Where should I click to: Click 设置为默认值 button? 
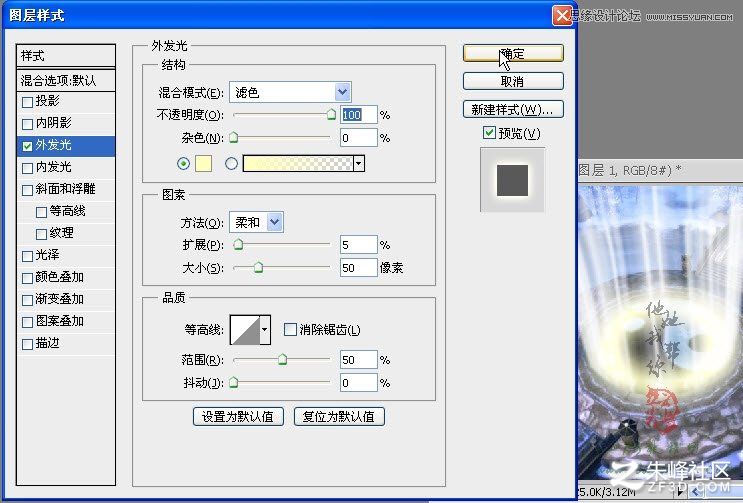click(x=238, y=416)
